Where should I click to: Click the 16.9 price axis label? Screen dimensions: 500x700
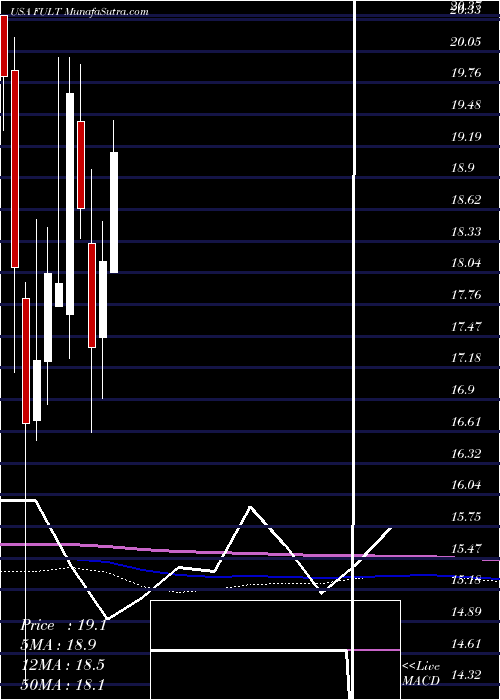(x=463, y=390)
